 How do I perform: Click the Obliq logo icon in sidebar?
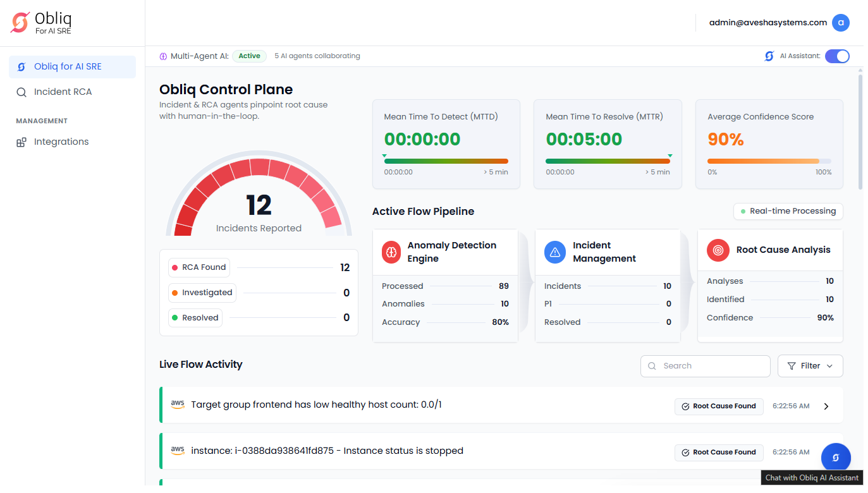pos(20,23)
